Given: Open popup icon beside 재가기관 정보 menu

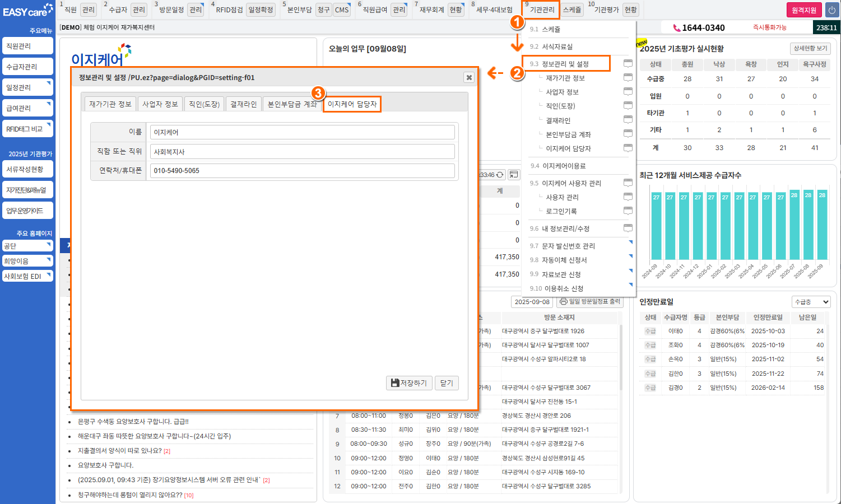Looking at the screenshot, I should click(628, 77).
